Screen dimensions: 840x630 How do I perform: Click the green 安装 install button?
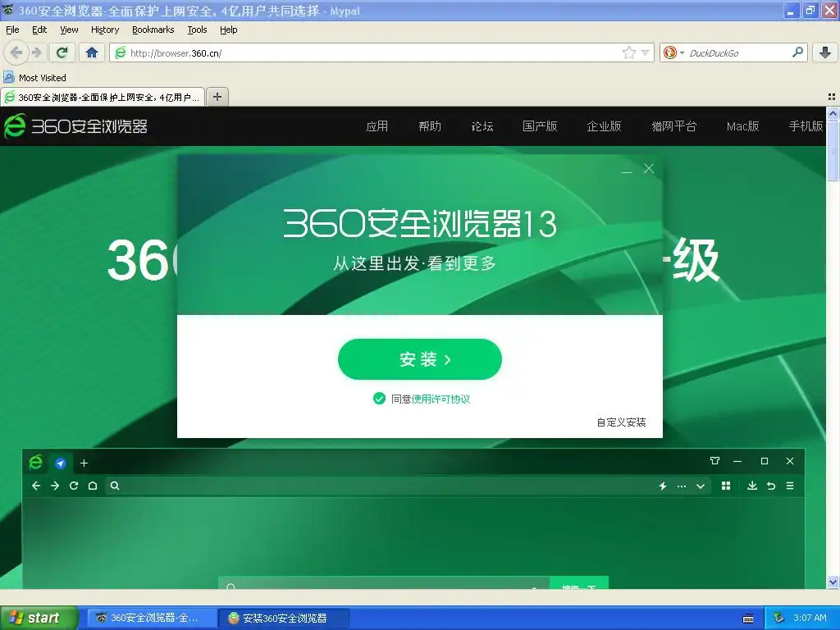tap(420, 359)
